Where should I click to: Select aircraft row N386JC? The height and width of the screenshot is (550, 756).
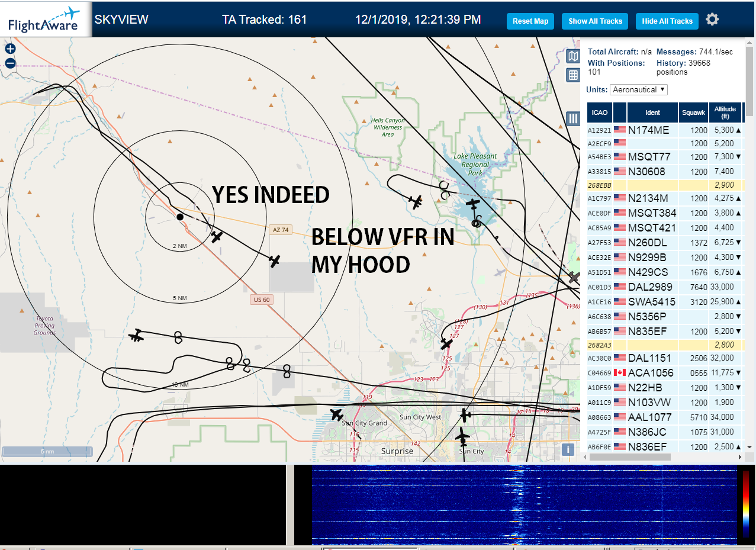[x=664, y=432]
